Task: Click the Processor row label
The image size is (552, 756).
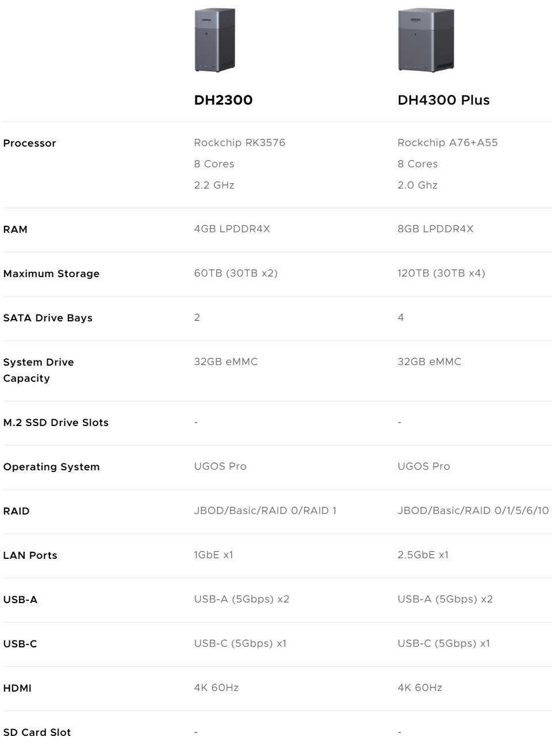Action: [x=30, y=143]
